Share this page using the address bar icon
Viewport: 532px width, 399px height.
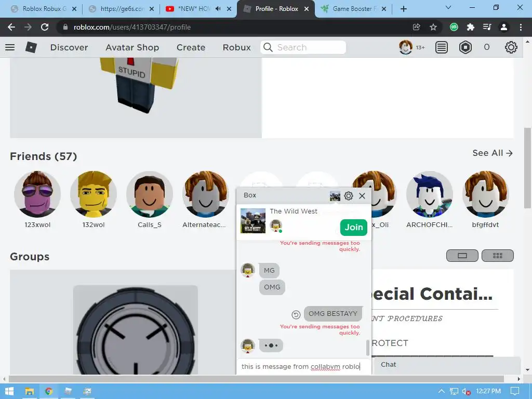pos(416,27)
